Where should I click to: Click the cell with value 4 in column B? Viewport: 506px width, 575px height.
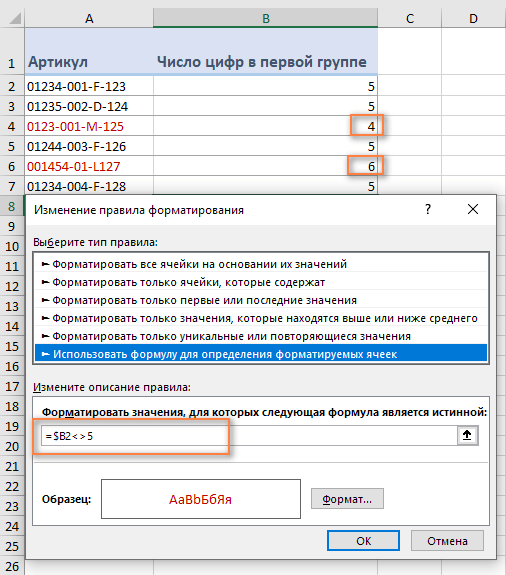click(265, 126)
